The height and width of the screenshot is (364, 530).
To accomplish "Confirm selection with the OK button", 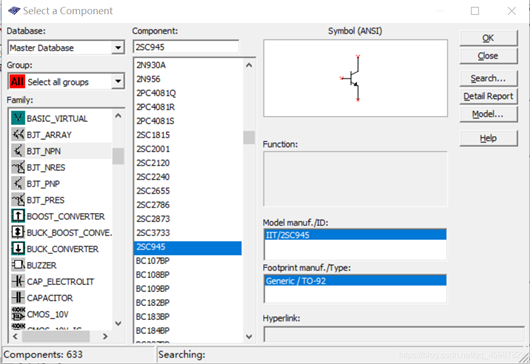I will 488,38.
